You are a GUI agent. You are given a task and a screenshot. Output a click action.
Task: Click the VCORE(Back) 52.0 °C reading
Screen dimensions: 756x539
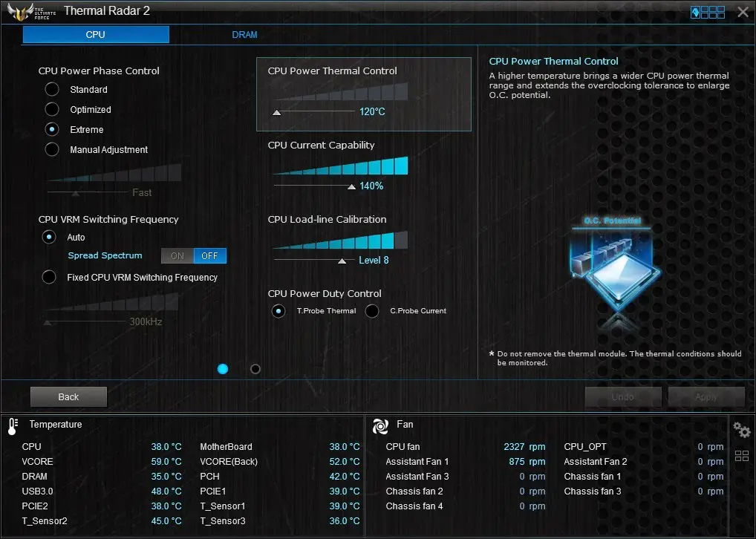coord(345,462)
